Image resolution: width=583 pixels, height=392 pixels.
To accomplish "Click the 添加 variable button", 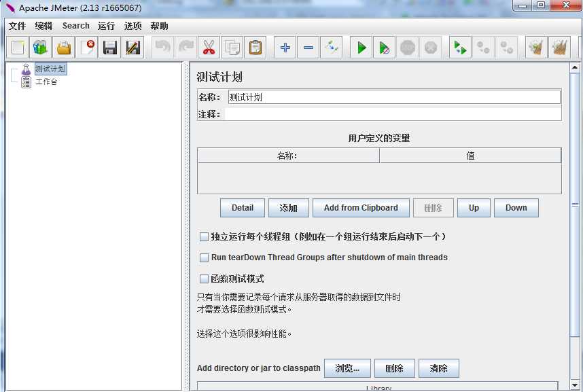I will click(x=289, y=208).
